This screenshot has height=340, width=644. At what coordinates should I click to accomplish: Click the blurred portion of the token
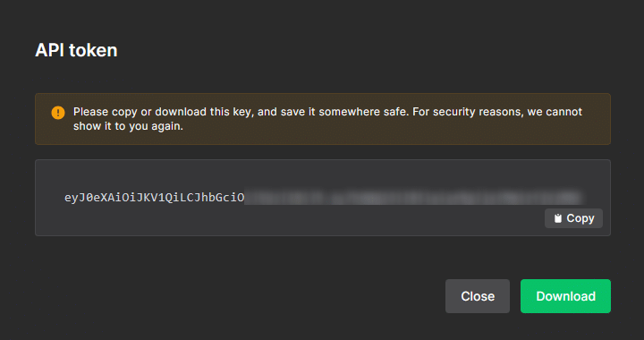[412, 198]
